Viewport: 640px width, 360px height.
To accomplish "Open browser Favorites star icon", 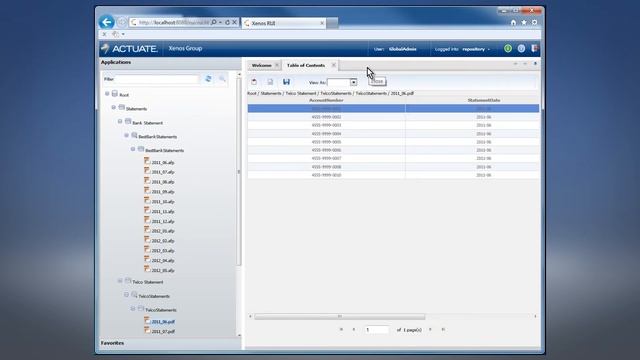I will (524, 22).
